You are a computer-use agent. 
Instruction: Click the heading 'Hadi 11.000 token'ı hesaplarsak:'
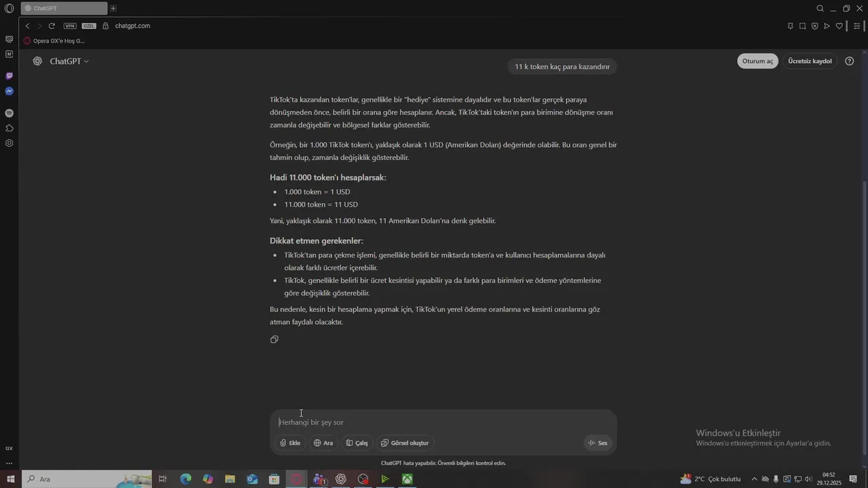[328, 178]
